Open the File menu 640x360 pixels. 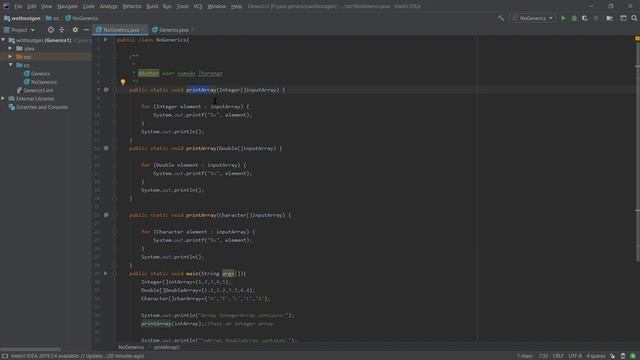[x=18, y=6]
